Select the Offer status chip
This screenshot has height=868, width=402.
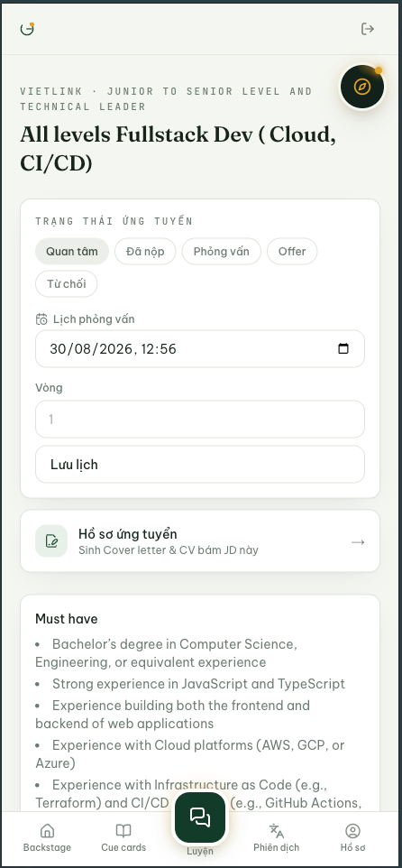point(292,252)
